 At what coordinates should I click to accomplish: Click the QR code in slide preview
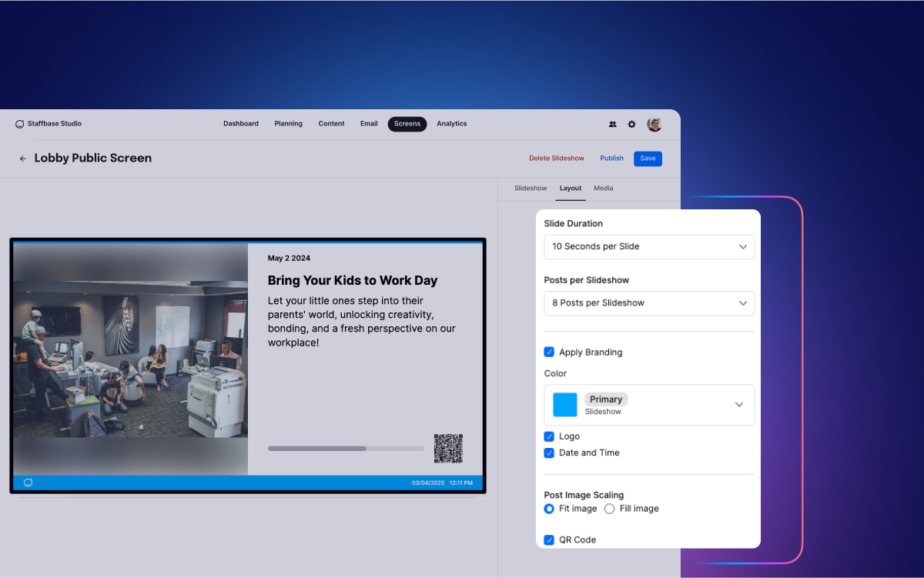tap(448, 449)
